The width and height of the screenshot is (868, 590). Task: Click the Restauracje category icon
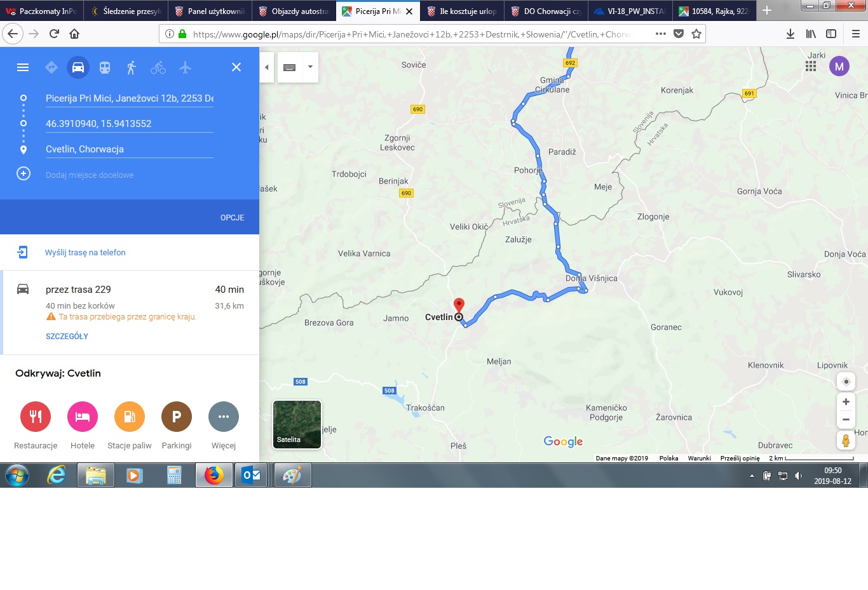pos(36,417)
